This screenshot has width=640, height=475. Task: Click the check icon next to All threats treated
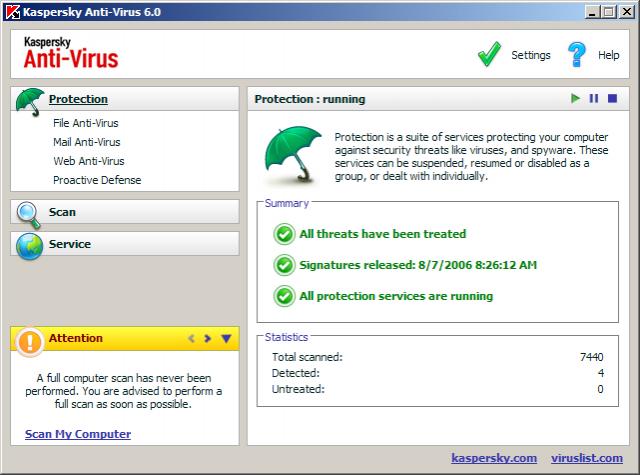[284, 234]
